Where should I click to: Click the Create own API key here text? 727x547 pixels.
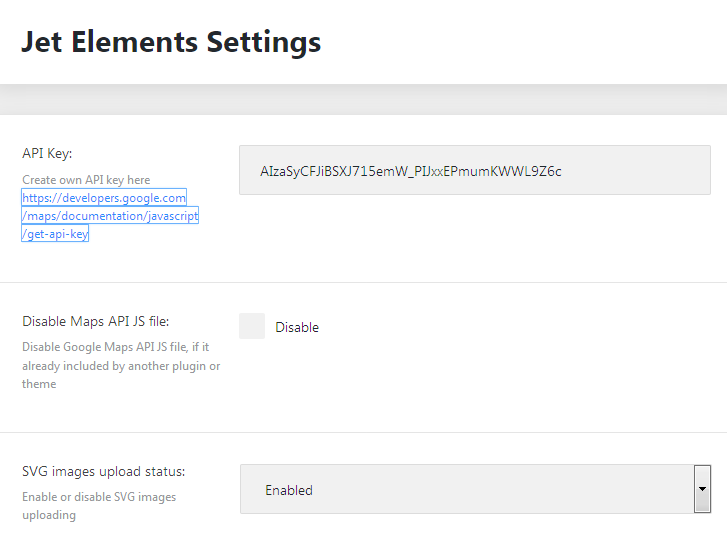tap(86, 180)
